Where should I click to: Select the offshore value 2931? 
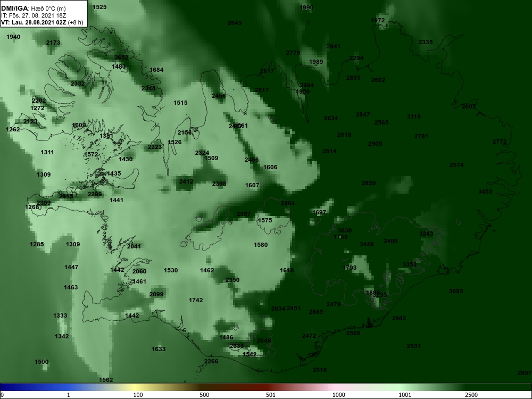414,346
